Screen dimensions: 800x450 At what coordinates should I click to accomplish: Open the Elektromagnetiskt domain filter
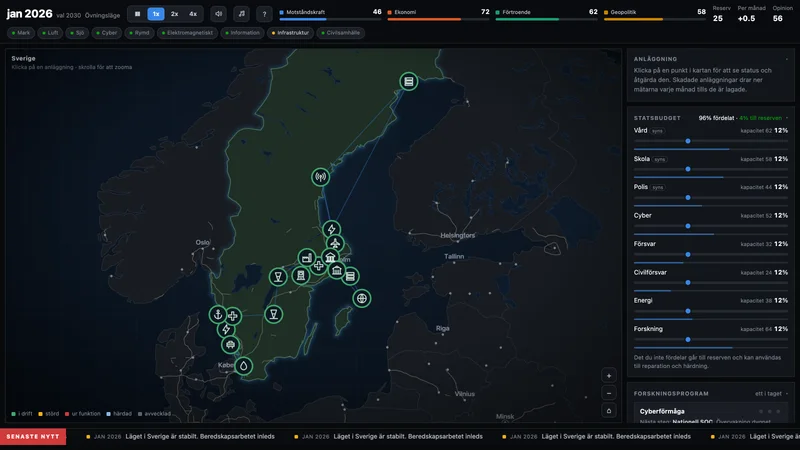click(x=187, y=33)
